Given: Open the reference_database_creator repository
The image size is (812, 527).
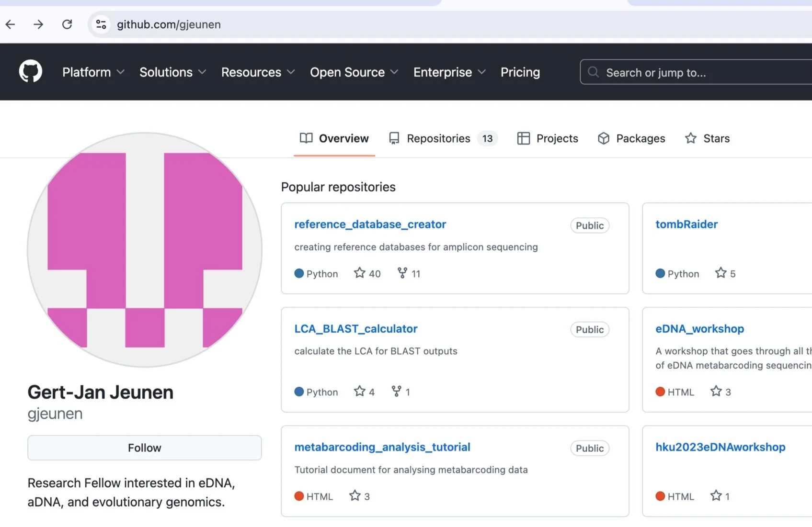Looking at the screenshot, I should (370, 224).
